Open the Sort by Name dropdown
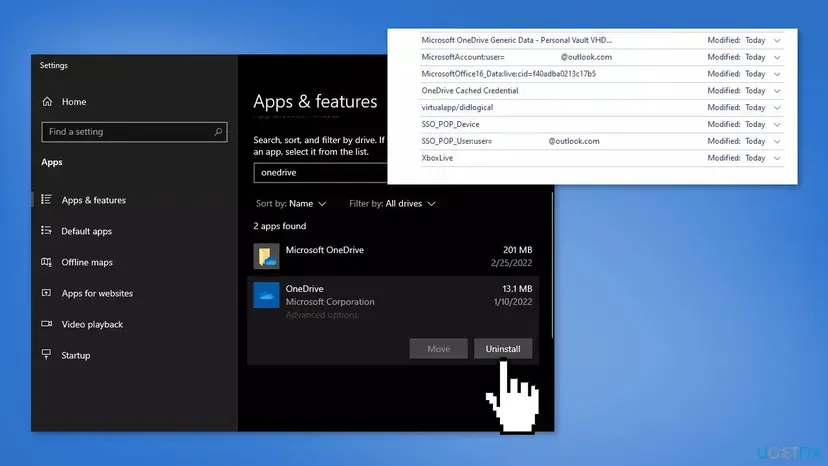 291,203
